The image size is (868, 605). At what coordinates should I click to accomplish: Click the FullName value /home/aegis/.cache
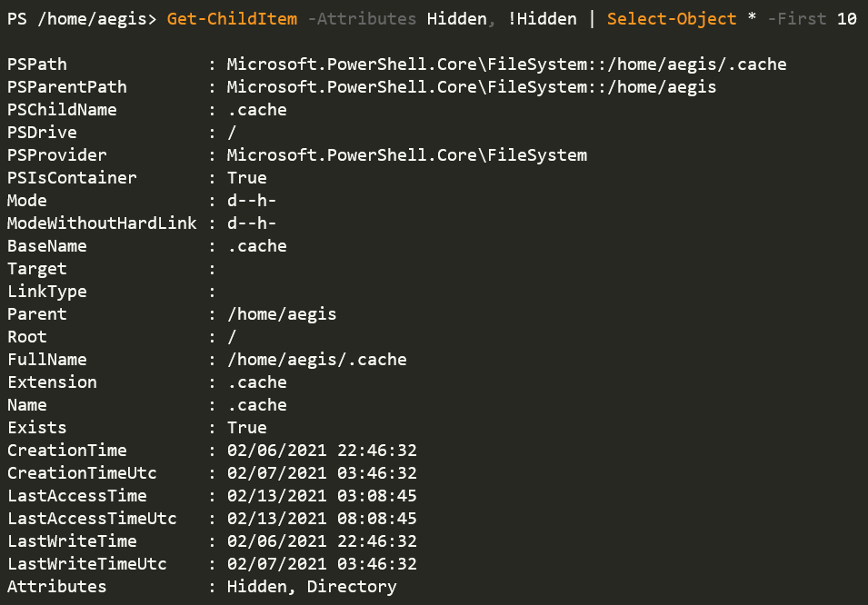pos(316,359)
